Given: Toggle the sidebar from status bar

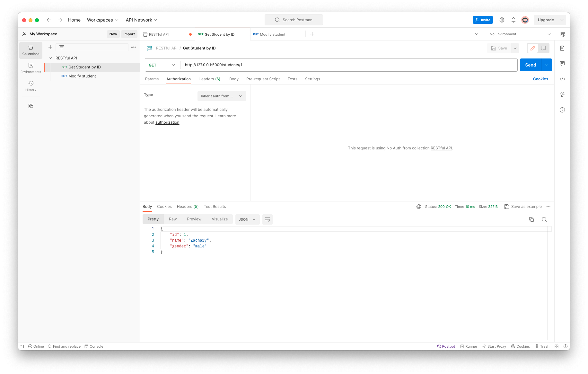Looking at the screenshot, I should (x=22, y=346).
